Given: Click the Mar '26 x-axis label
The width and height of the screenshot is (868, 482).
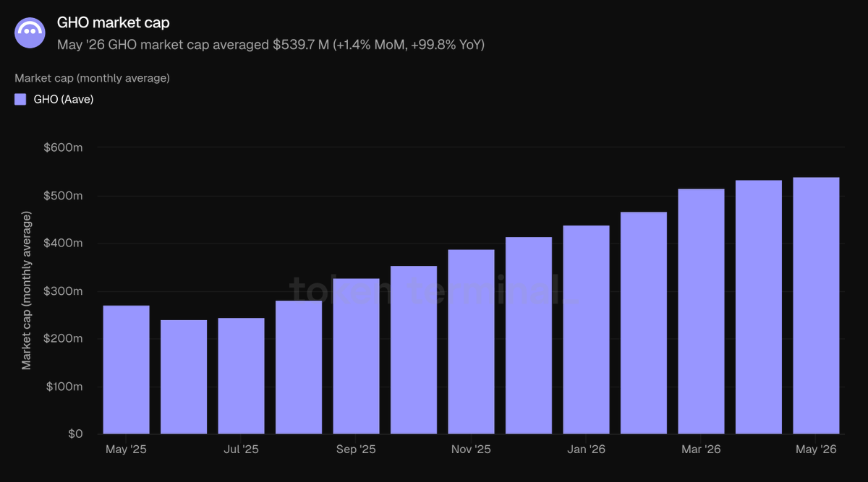Looking at the screenshot, I should click(x=701, y=449).
